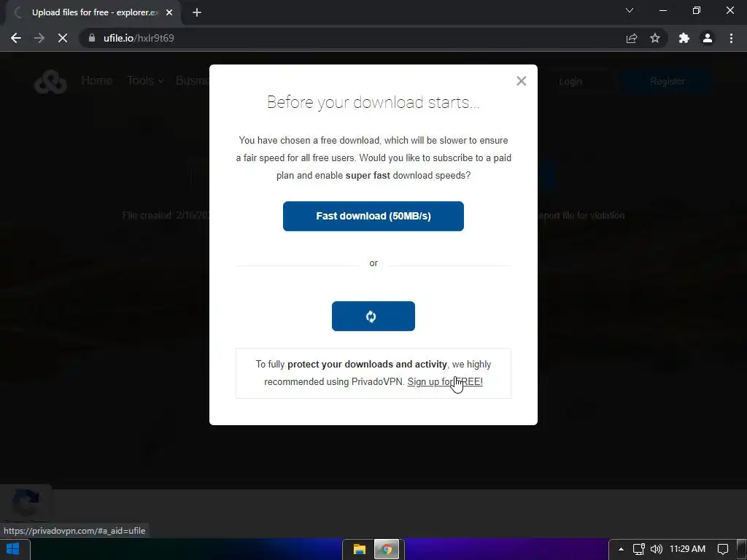Click the ufile cloud logo
Viewport: 747px width, 560px height.
50,82
